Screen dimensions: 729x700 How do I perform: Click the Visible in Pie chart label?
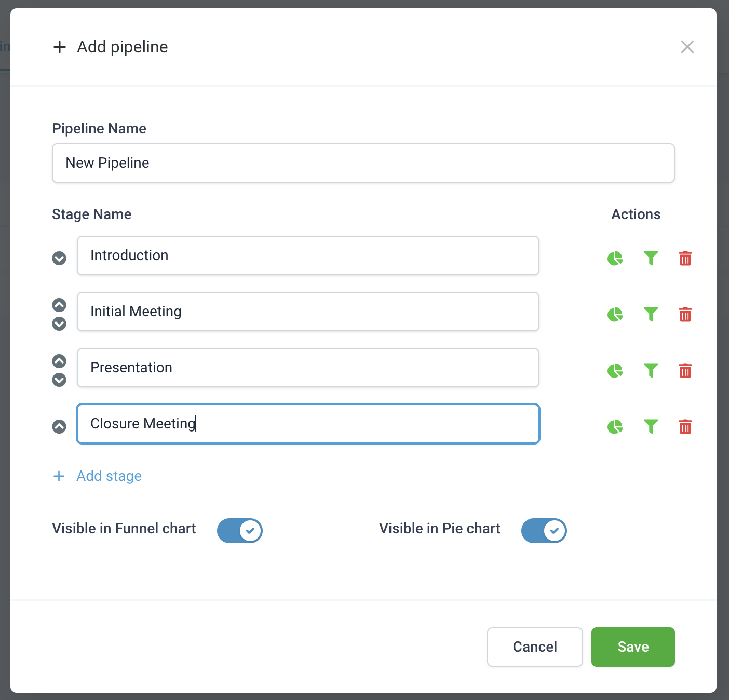pos(440,528)
